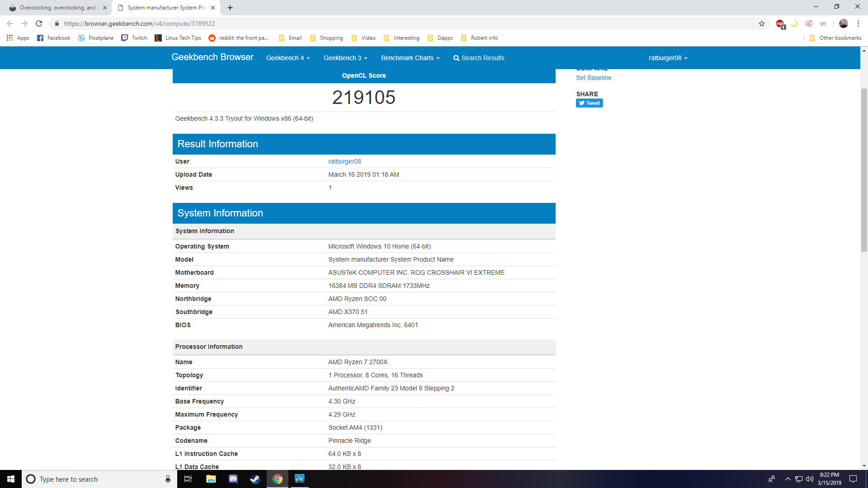Screen dimensions: 868x488
Task: Open Email bookmarks folder
Action: (x=290, y=38)
